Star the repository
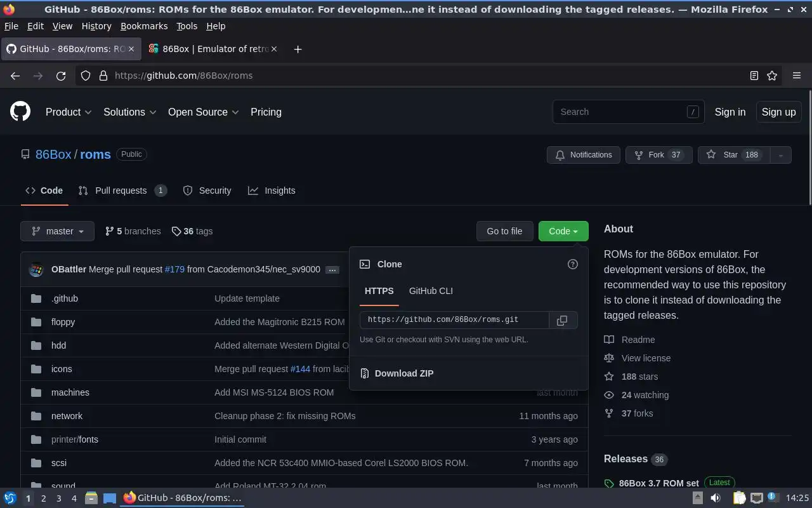 point(733,155)
